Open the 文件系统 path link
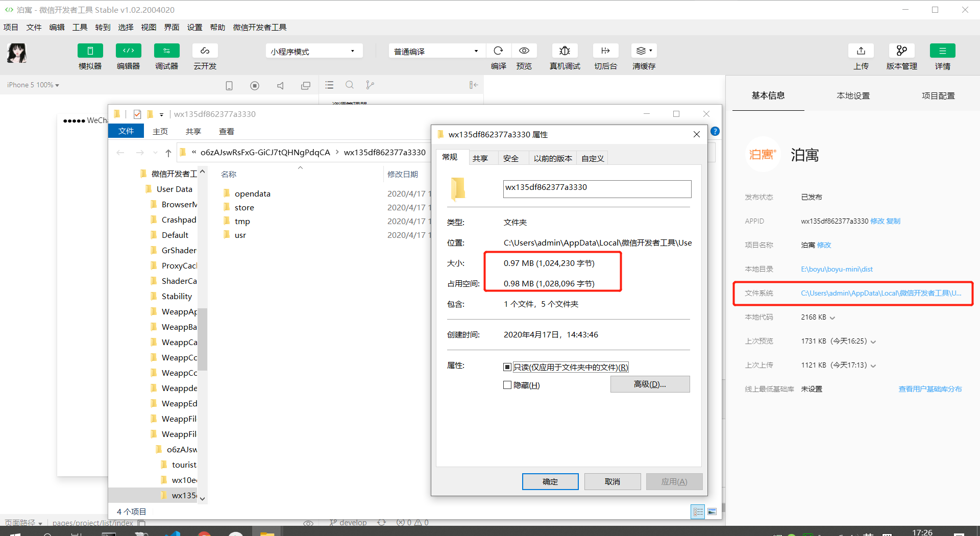Image resolution: width=980 pixels, height=536 pixels. tap(881, 293)
